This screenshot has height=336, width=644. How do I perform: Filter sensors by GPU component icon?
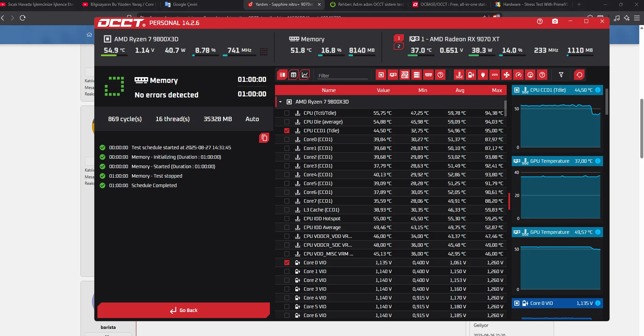[x=393, y=75]
